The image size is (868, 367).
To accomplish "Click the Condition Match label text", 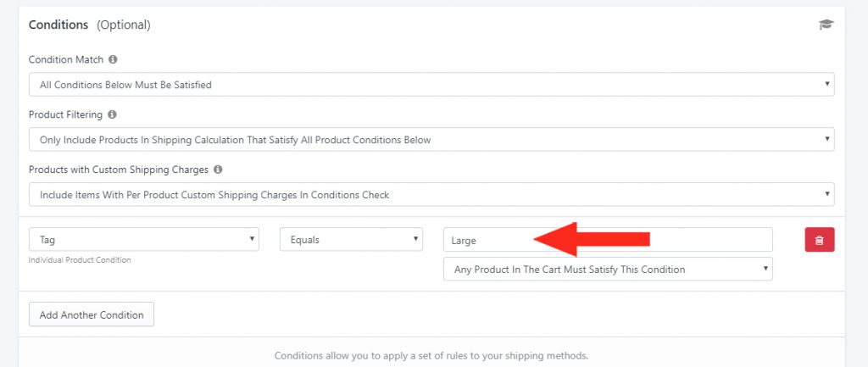I will pos(66,59).
